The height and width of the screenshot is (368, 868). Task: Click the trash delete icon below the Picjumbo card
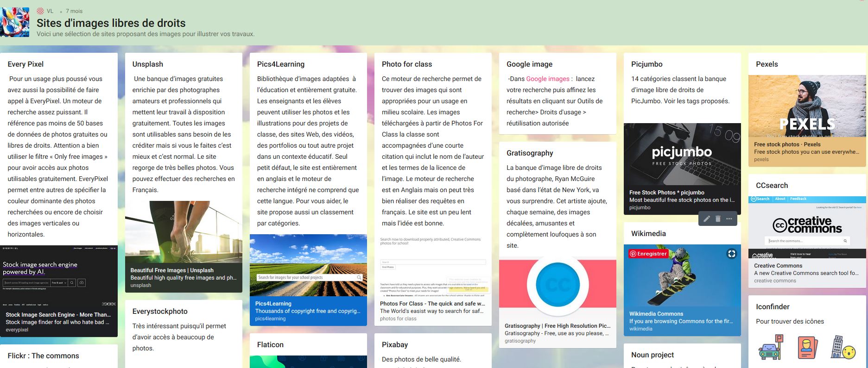pyautogui.click(x=718, y=219)
